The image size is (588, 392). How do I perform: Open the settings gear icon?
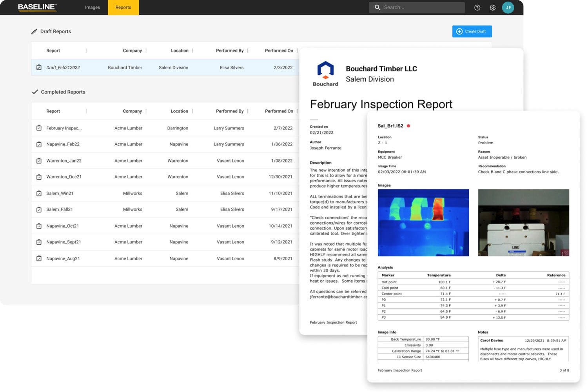tap(492, 7)
